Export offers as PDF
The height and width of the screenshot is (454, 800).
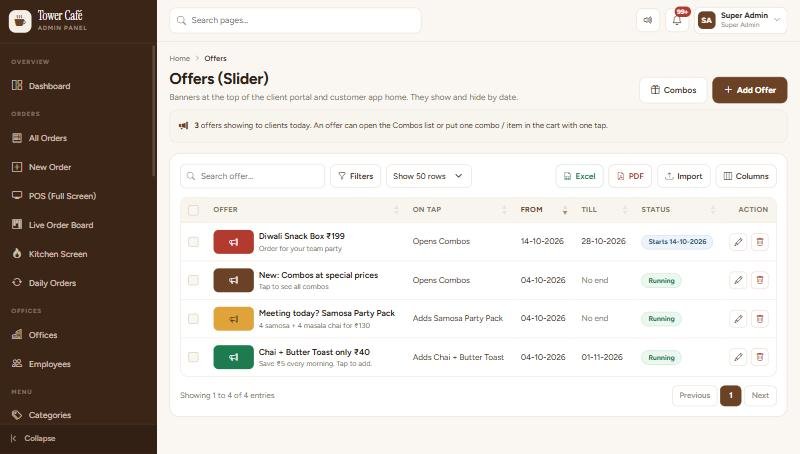[x=630, y=176]
